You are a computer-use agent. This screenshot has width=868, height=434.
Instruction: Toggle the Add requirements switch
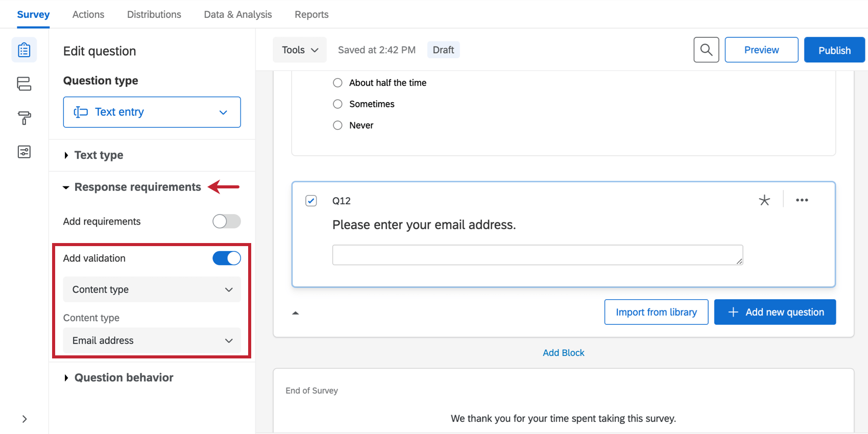227,221
